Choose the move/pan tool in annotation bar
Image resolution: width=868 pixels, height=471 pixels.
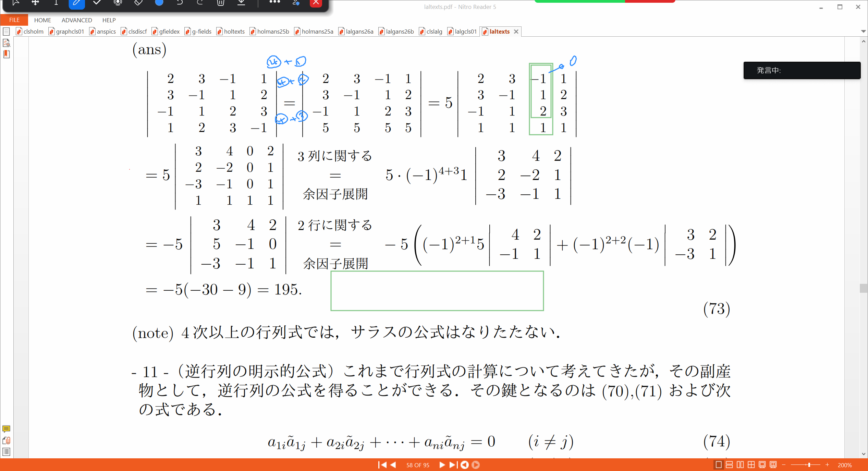pos(35,3)
